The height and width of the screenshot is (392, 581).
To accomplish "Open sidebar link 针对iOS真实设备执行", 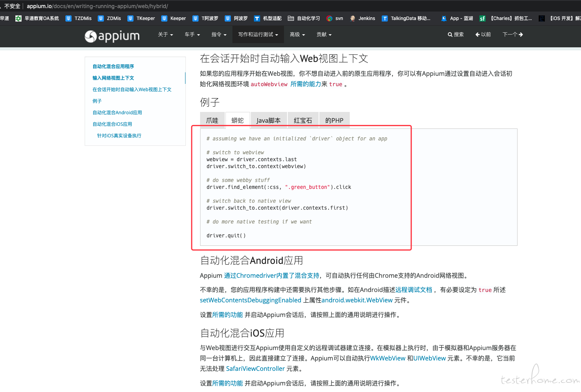I will click(x=119, y=136).
